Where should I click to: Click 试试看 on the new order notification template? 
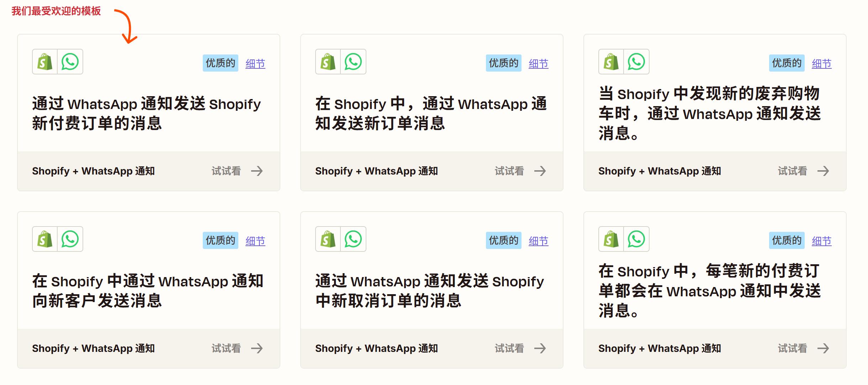(509, 171)
